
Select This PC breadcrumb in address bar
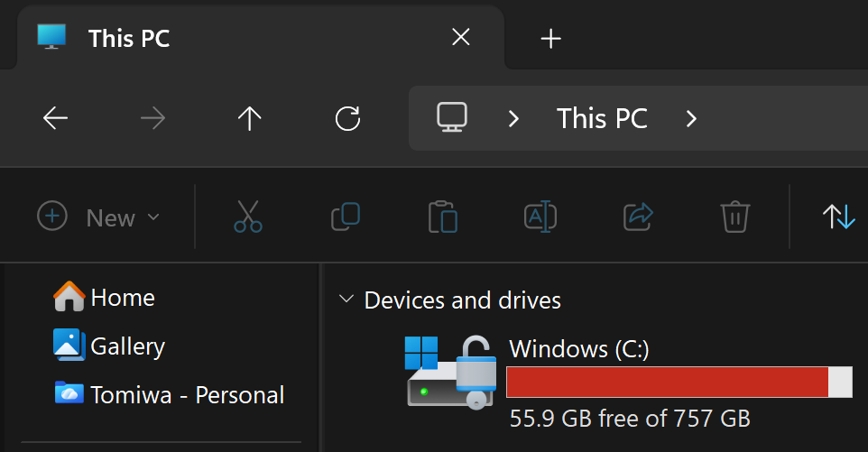(x=602, y=118)
